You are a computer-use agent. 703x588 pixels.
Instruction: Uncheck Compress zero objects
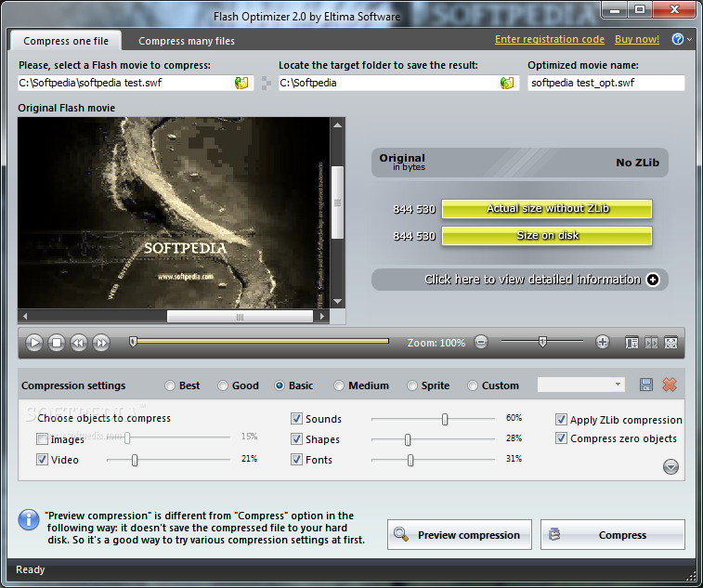point(561,438)
